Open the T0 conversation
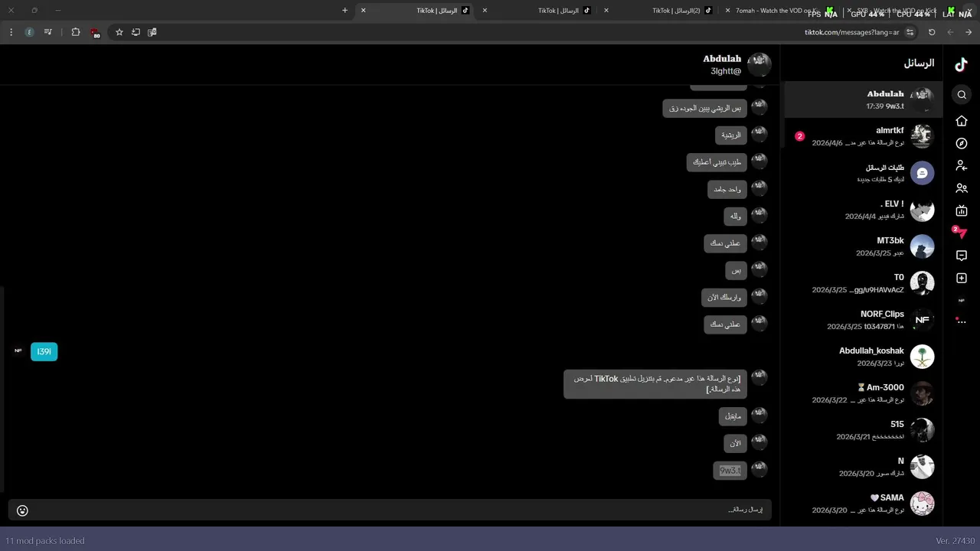The height and width of the screenshot is (551, 980). tap(864, 283)
